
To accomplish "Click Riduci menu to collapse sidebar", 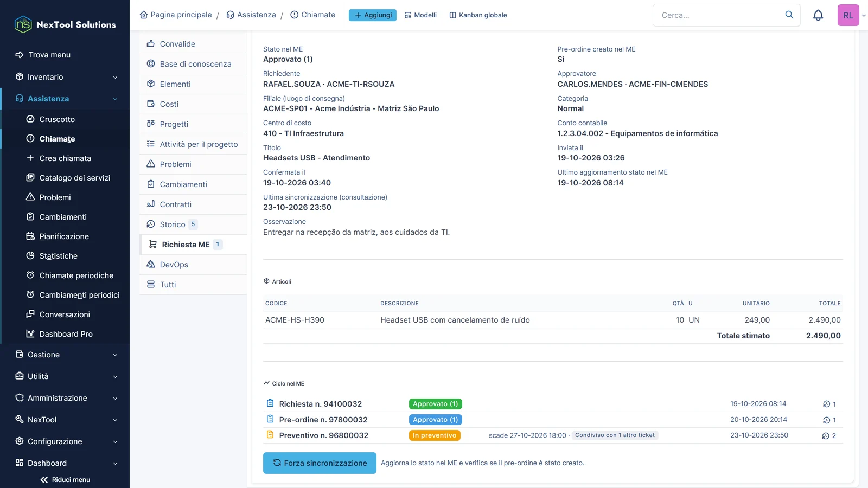I will [65, 480].
